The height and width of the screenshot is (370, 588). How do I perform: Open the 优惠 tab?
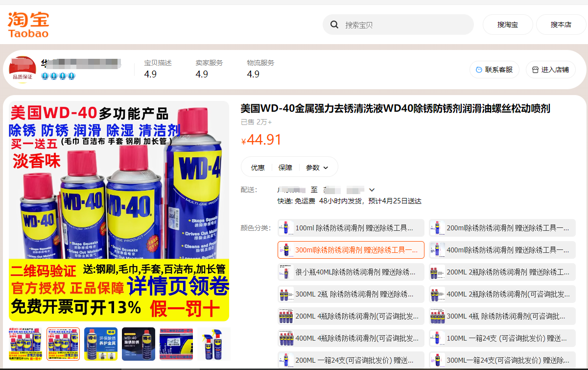point(258,168)
